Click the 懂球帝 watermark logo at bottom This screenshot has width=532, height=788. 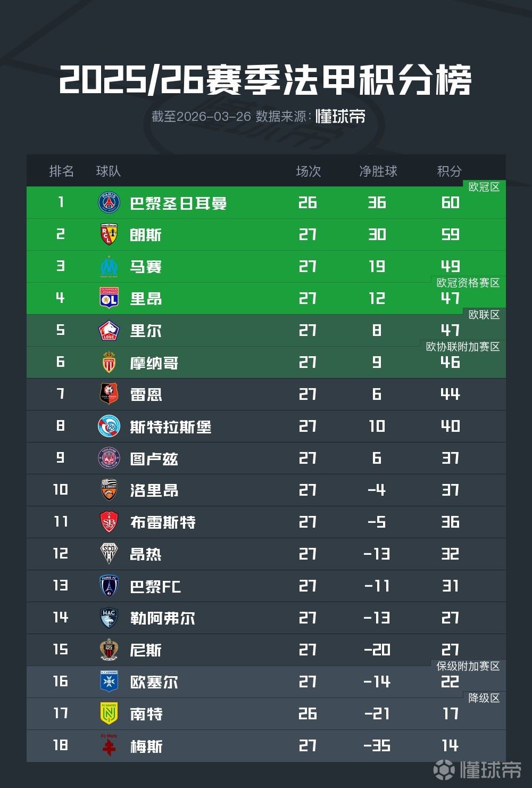(x=476, y=769)
